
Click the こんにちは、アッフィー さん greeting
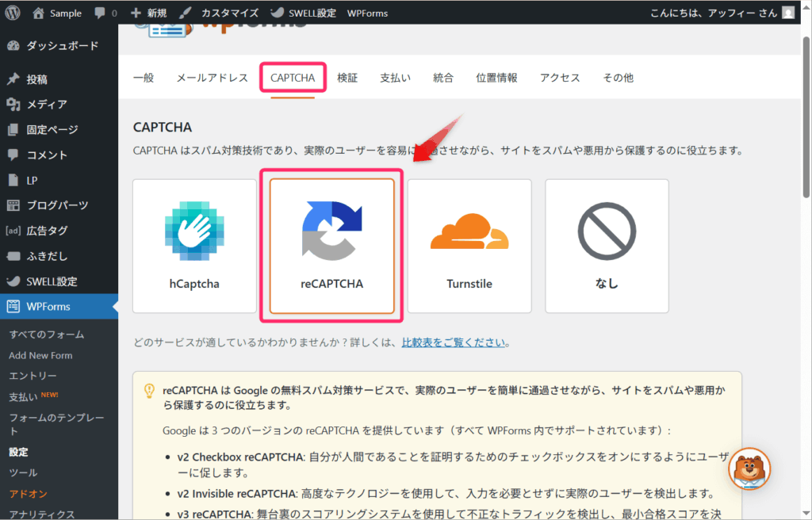(714, 13)
